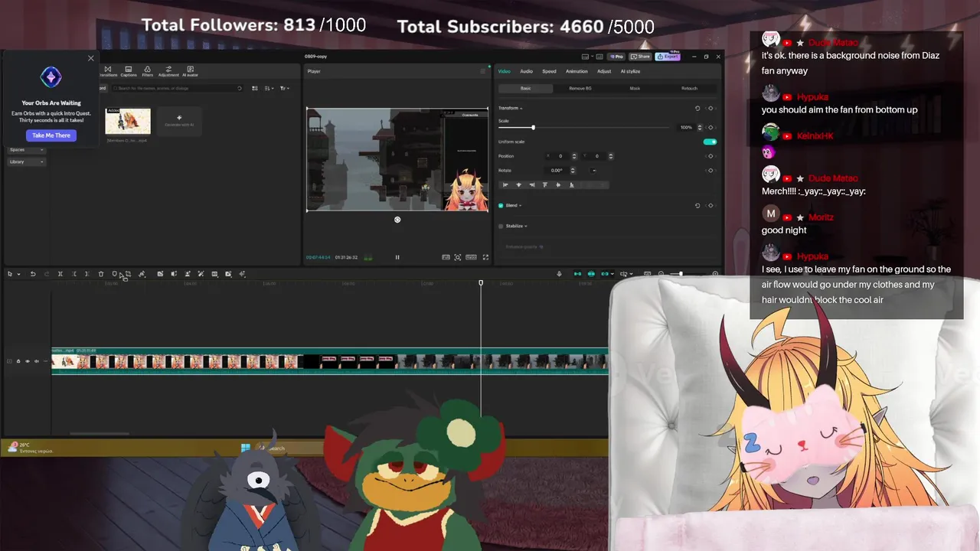Switch to the Speed tab
980x551 pixels.
click(x=549, y=71)
